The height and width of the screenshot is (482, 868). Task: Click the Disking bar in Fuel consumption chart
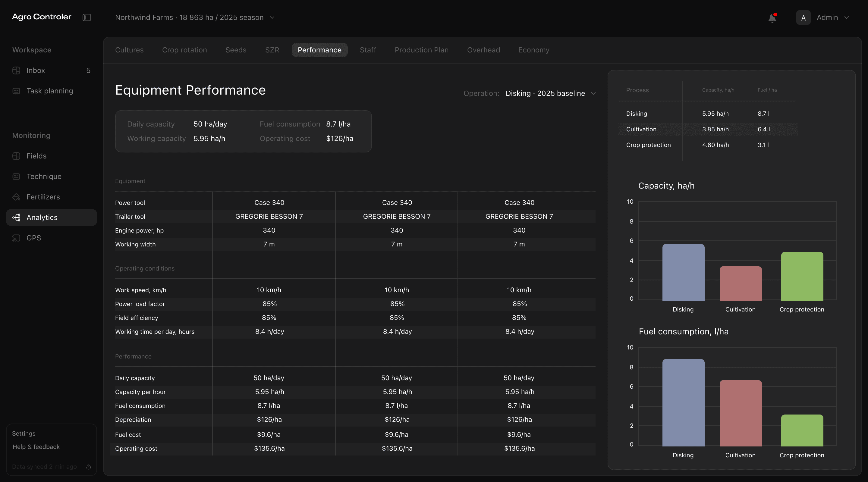tap(683, 403)
